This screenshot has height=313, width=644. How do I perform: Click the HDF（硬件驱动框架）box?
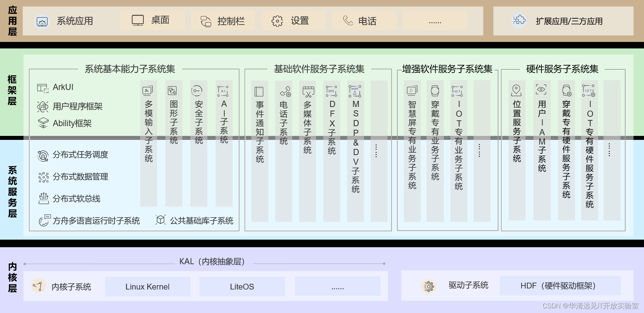(x=560, y=286)
